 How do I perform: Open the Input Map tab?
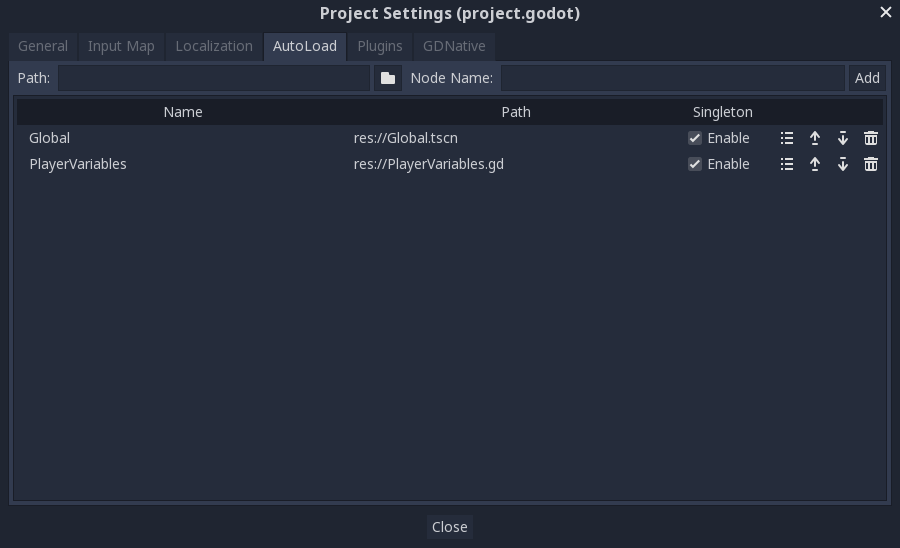point(121,46)
